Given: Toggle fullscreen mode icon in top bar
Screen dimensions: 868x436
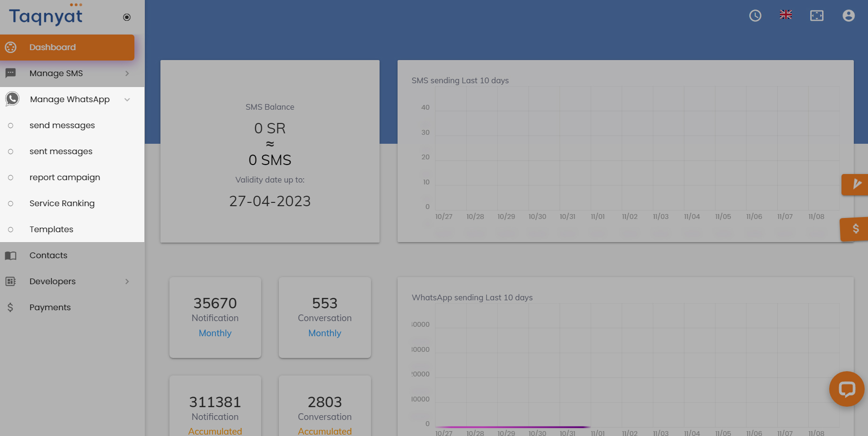Looking at the screenshot, I should click(x=817, y=16).
